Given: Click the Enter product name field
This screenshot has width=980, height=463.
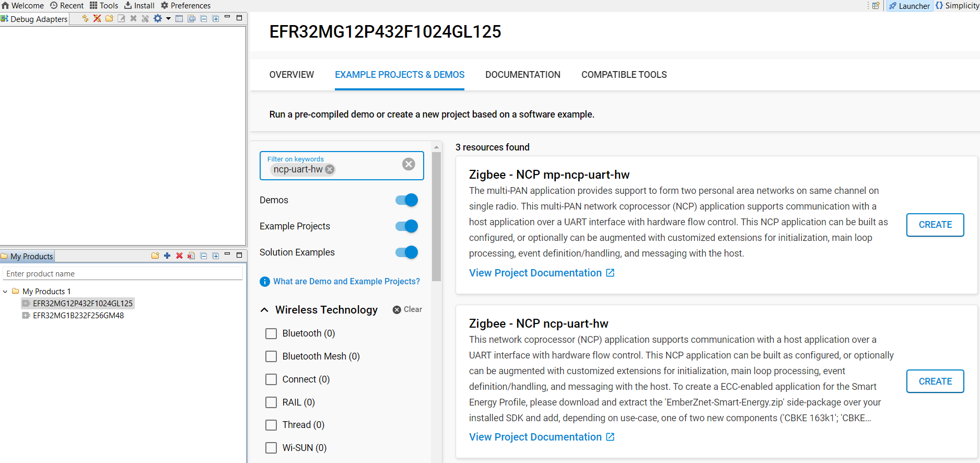Looking at the screenshot, I should click(x=123, y=273).
